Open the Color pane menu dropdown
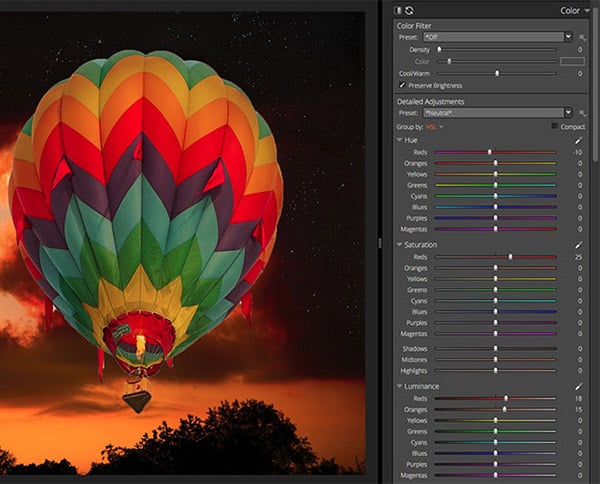Image resolution: width=600 pixels, height=484 pixels. (x=587, y=11)
